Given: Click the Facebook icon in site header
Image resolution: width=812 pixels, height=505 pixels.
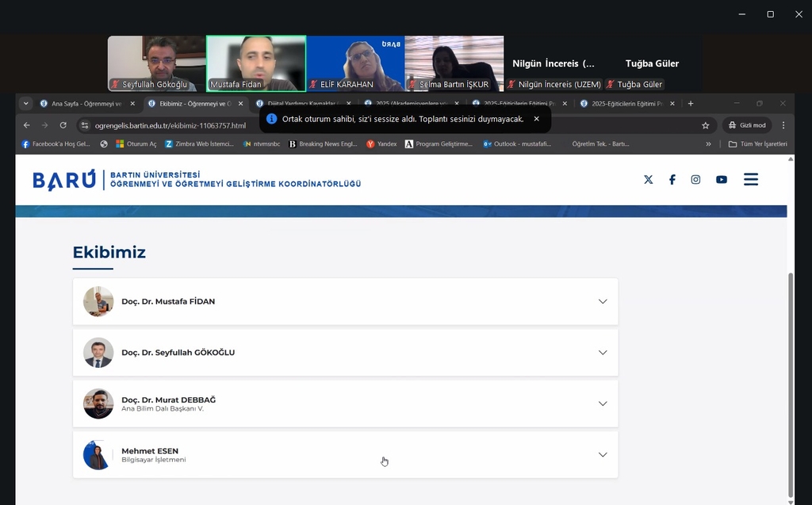Looking at the screenshot, I should (x=672, y=180).
